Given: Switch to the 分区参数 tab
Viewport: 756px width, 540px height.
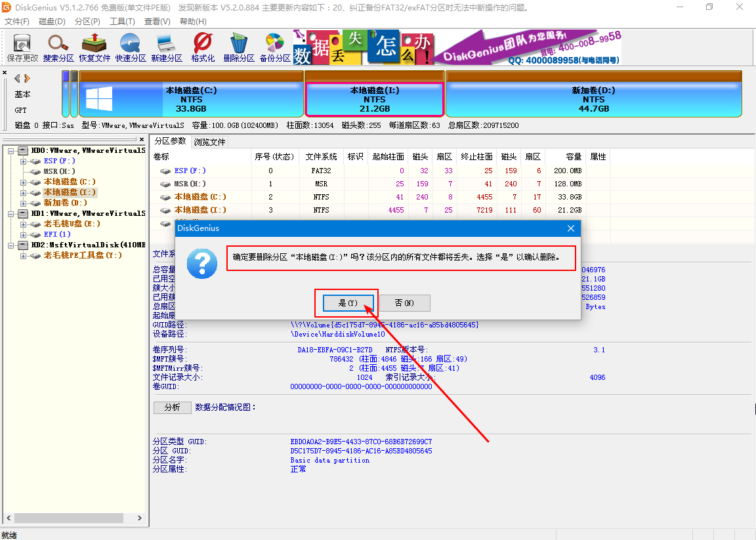Looking at the screenshot, I should click(170, 141).
